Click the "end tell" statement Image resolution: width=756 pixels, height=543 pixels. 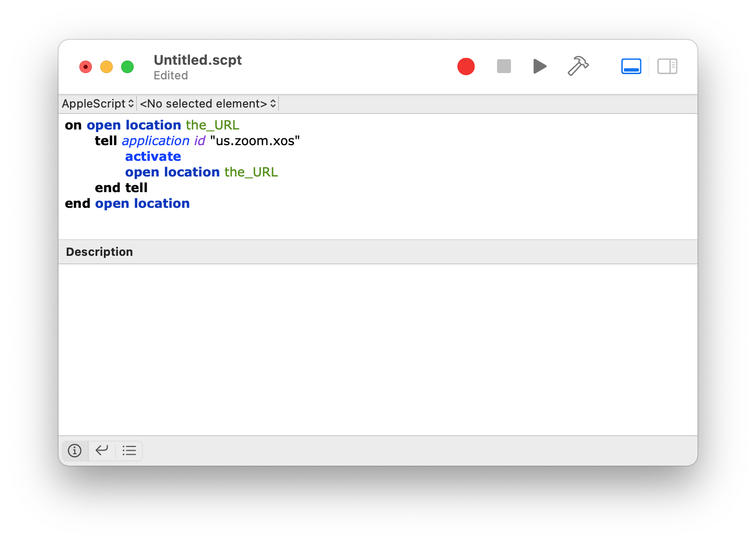[x=121, y=187]
